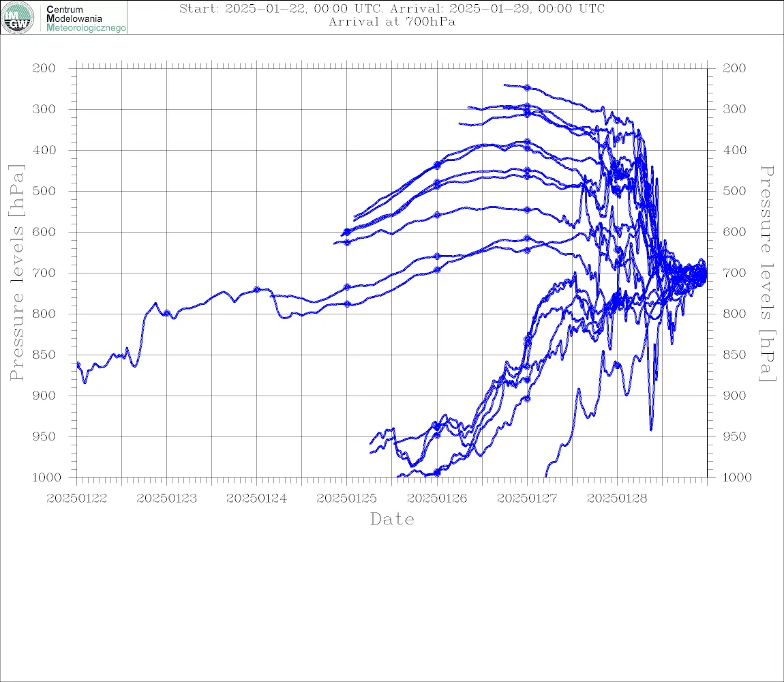Click the 20250127 trajectory marker near 545 hPa

(x=528, y=210)
